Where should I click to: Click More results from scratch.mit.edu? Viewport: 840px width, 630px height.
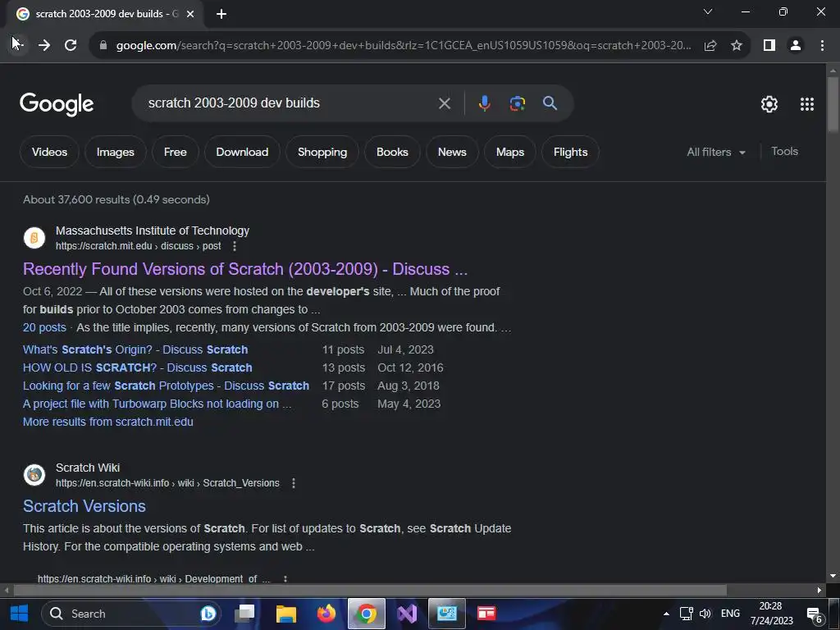click(x=107, y=422)
